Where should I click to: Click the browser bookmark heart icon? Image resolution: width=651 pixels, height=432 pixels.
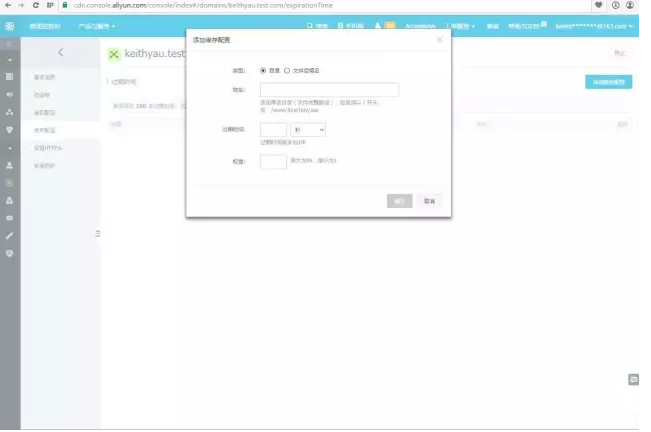599,5
